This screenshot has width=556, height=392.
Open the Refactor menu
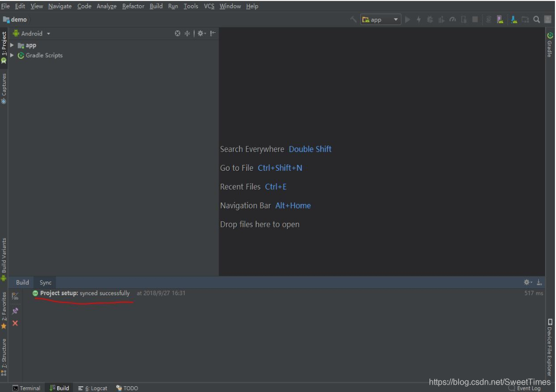133,6
